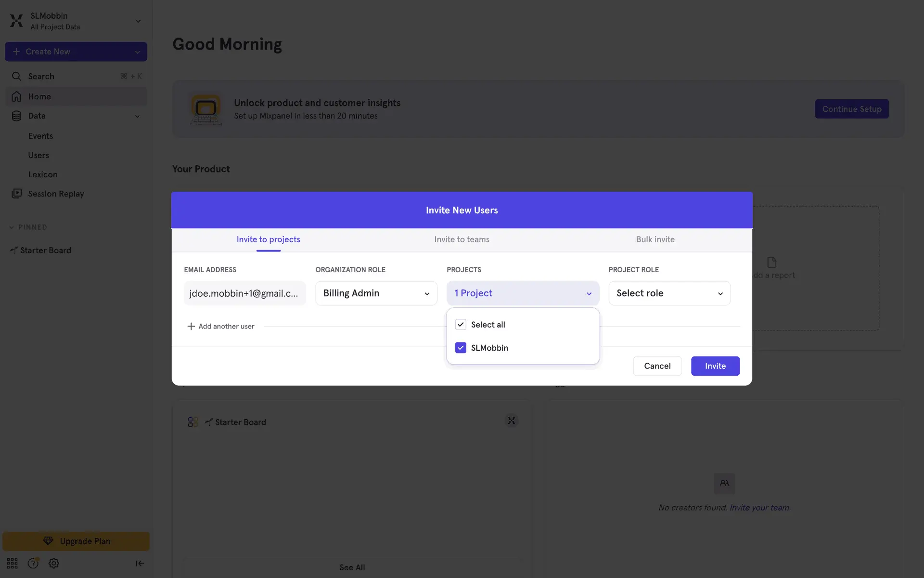Open the Select role dropdown
The height and width of the screenshot is (578, 924).
tap(669, 293)
